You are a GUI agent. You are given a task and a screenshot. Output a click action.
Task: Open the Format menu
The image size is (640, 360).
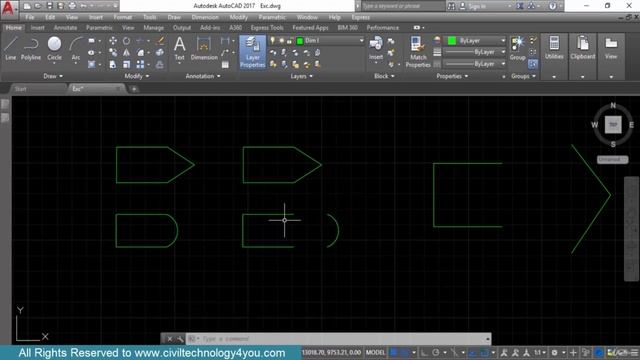(x=122, y=17)
